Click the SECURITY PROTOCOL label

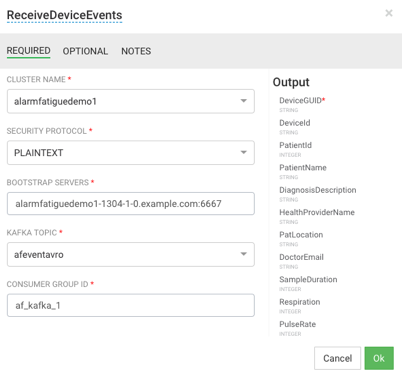(x=47, y=131)
